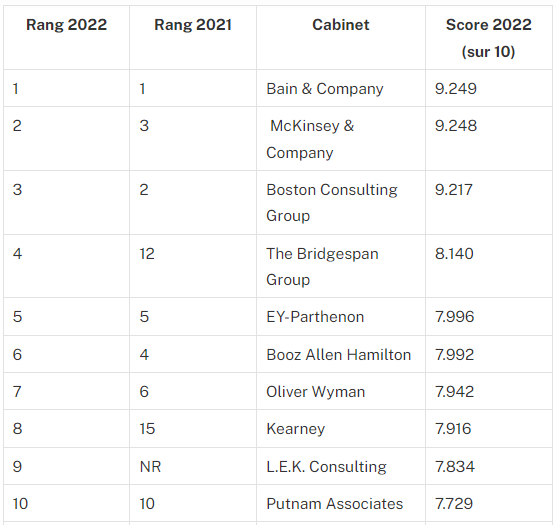Screen dimensions: 557x525
Task: Click the EY-Parthenon cell
Action: tap(341, 316)
